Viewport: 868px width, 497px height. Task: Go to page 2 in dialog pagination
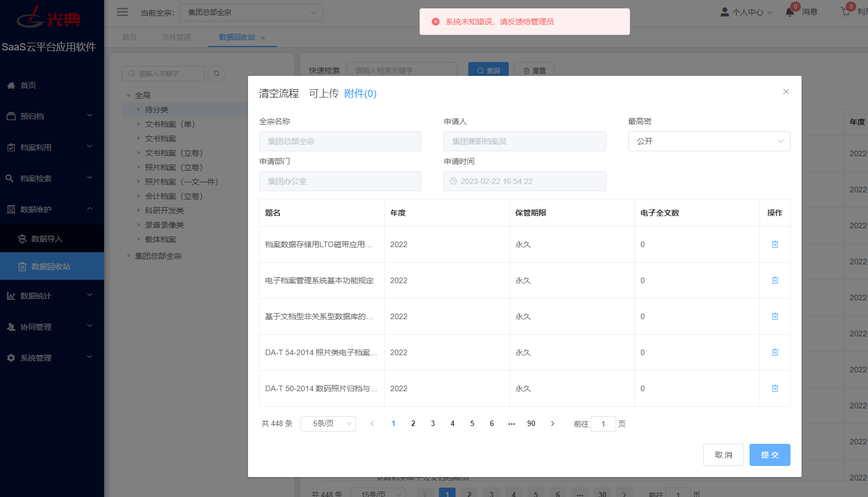click(x=413, y=424)
